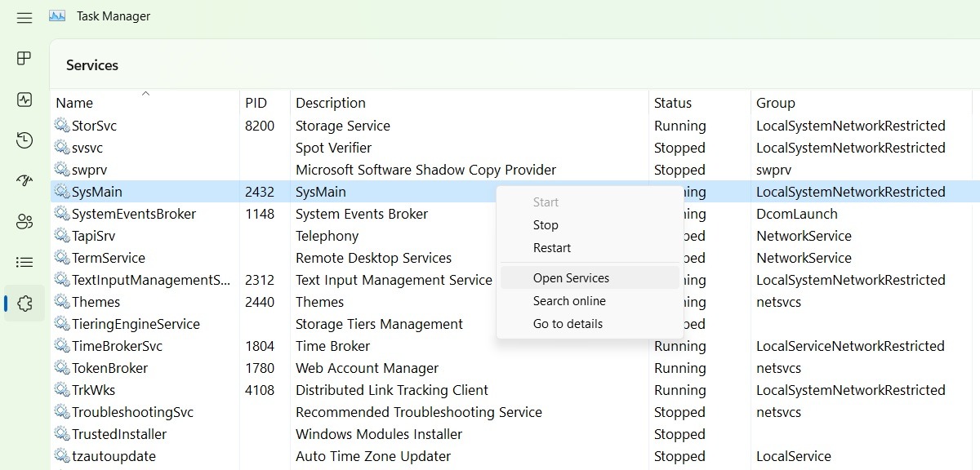This screenshot has width=980, height=470.
Task: Sort services by the Status column
Action: point(671,102)
